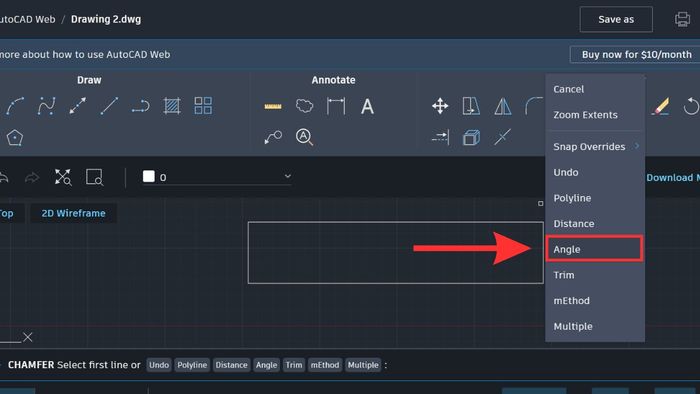The width and height of the screenshot is (700, 394).
Task: Click the rectangle's top edge in canvas
Action: click(396, 222)
